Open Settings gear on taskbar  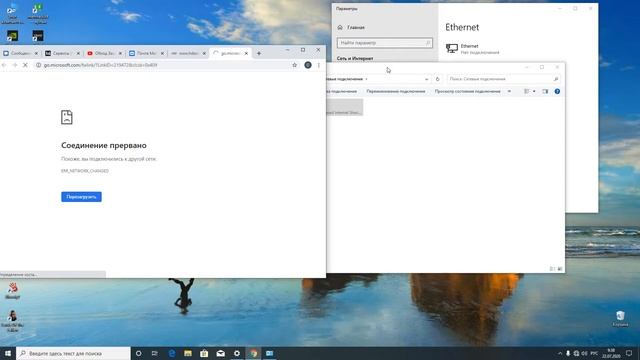237,353
